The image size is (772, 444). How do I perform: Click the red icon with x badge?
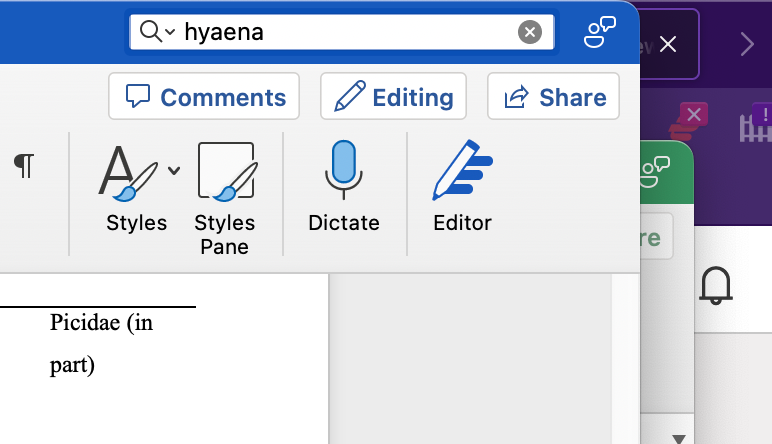(x=685, y=123)
